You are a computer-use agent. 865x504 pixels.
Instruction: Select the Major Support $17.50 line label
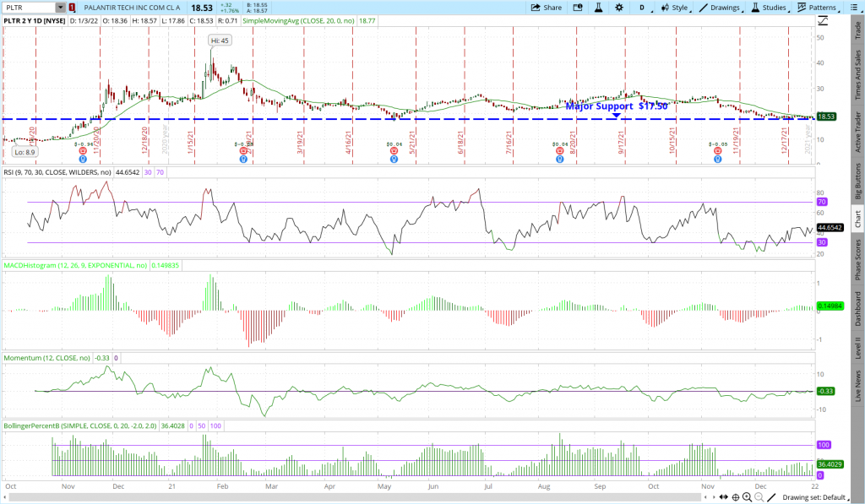[x=617, y=106]
